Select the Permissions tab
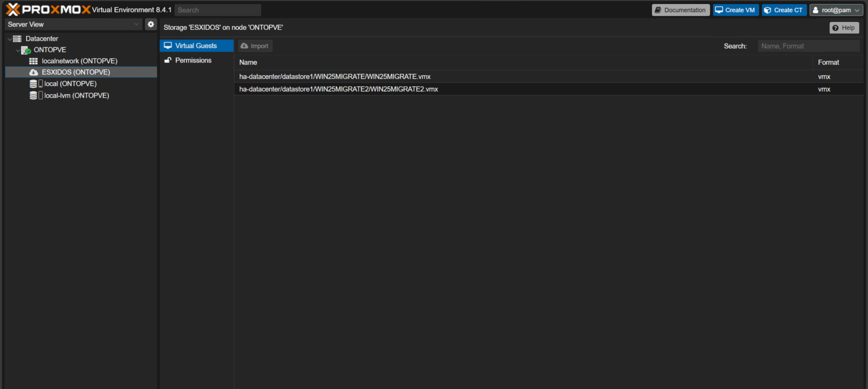Viewport: 868px width, 389px height. [x=197, y=60]
